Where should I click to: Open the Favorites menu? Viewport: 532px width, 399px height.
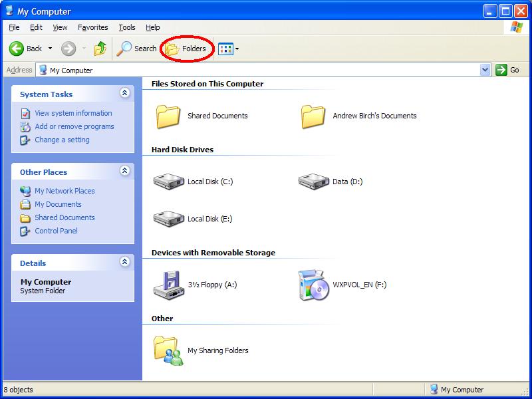(x=93, y=27)
